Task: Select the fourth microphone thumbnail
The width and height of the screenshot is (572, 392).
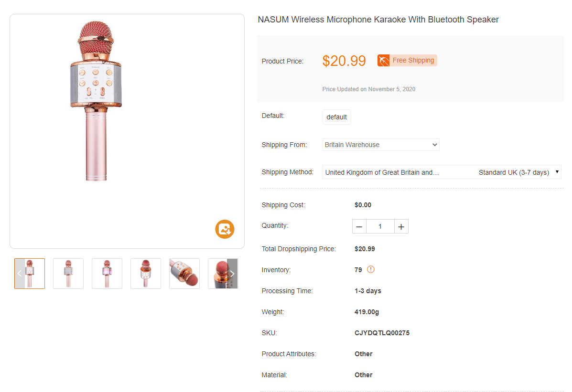Action: click(146, 274)
